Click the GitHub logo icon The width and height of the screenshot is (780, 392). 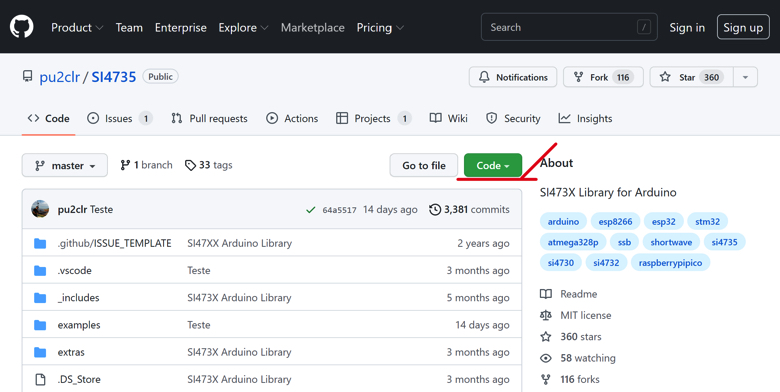(21, 27)
